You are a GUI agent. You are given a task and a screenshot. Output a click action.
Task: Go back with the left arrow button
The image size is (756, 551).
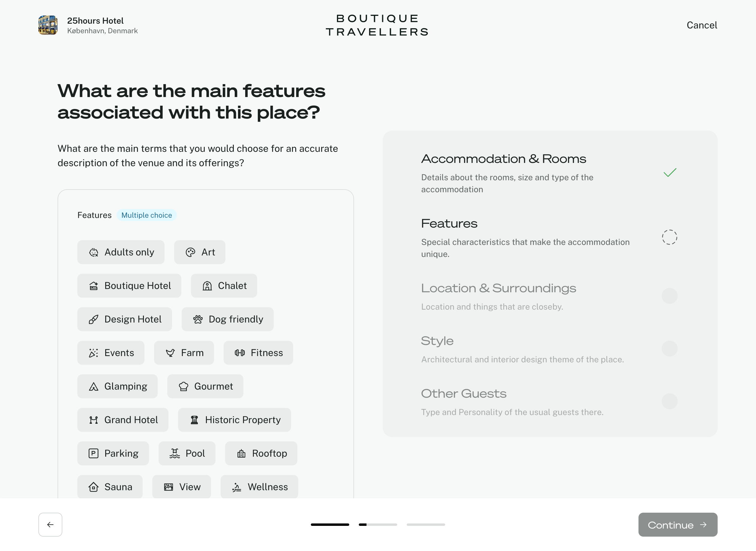coord(50,525)
